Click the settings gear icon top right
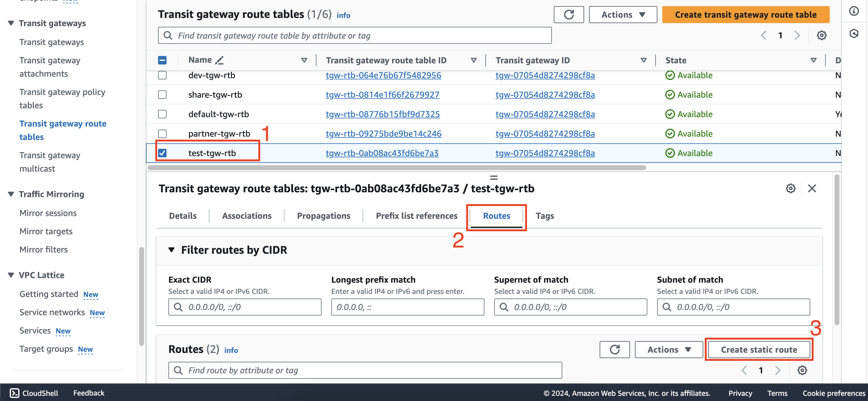Viewport: 868px width, 401px height. pyautogui.click(x=821, y=36)
